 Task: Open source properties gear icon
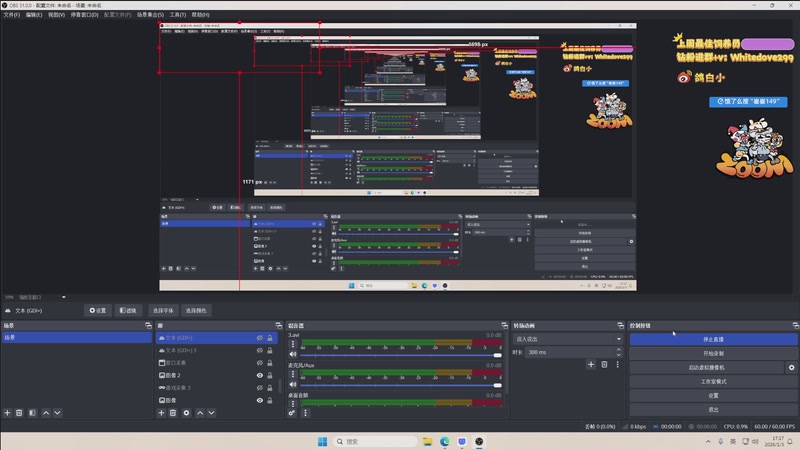tap(186, 413)
